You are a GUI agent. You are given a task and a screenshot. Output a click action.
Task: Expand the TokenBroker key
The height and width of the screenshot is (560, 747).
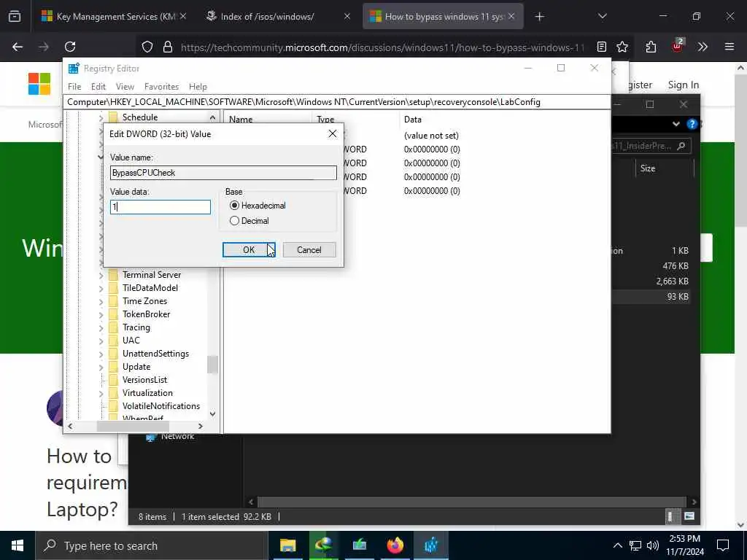[x=101, y=314]
